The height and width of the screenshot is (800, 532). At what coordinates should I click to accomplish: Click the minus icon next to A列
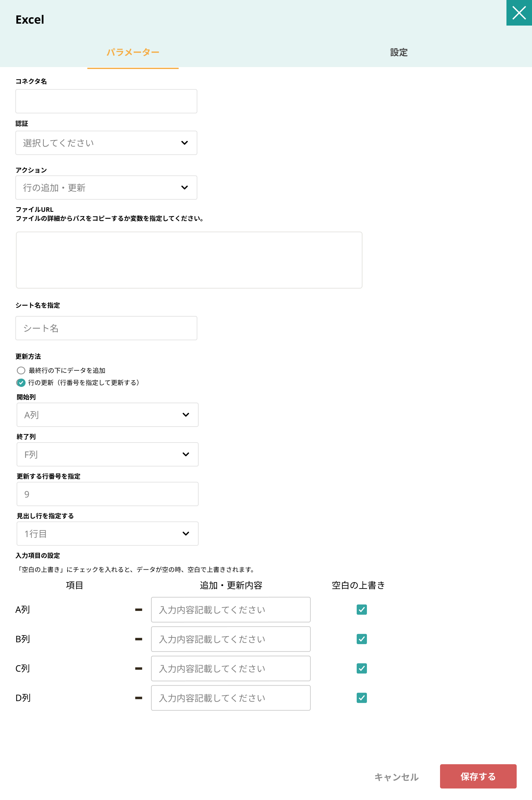coord(139,610)
